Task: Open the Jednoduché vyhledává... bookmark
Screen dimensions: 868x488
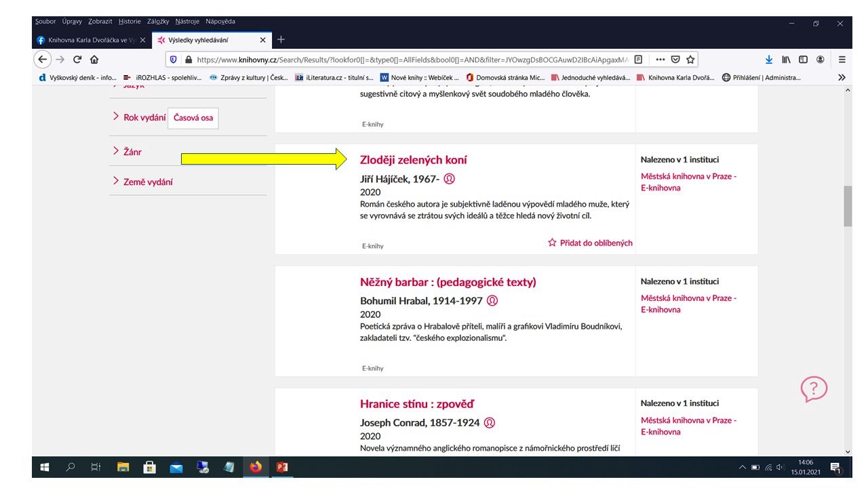Action: coord(591,77)
